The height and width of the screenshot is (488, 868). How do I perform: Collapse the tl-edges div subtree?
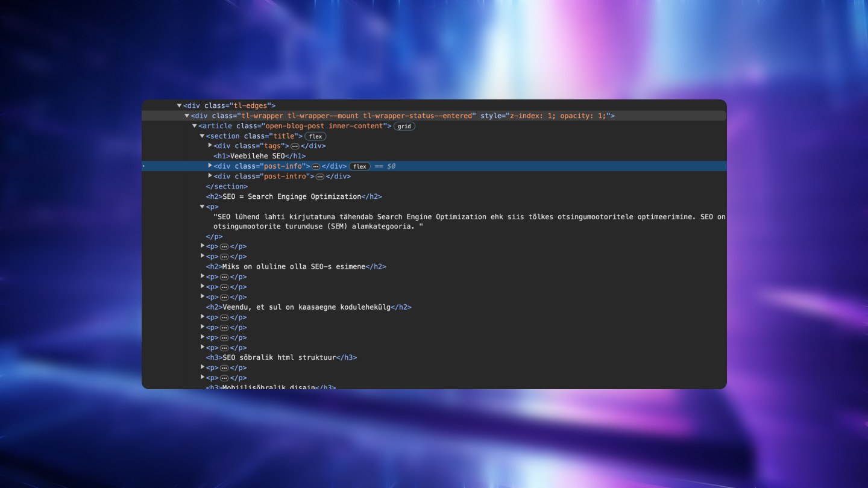tap(179, 105)
